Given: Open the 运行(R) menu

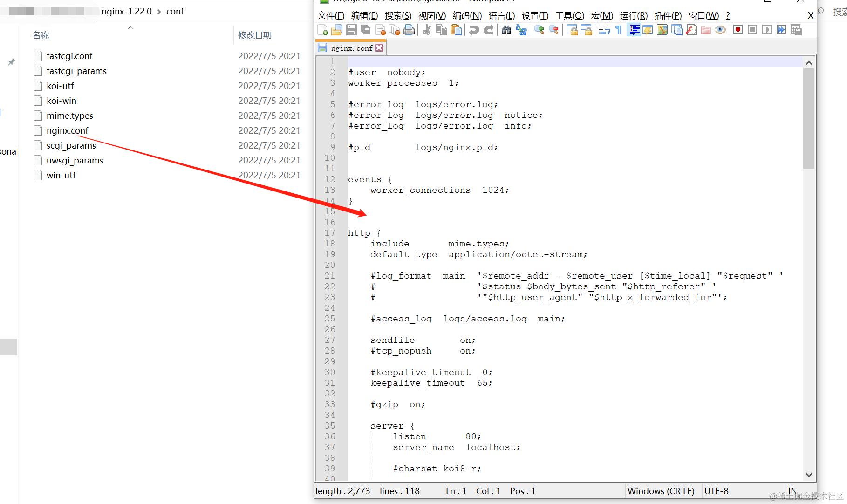Looking at the screenshot, I should point(634,16).
